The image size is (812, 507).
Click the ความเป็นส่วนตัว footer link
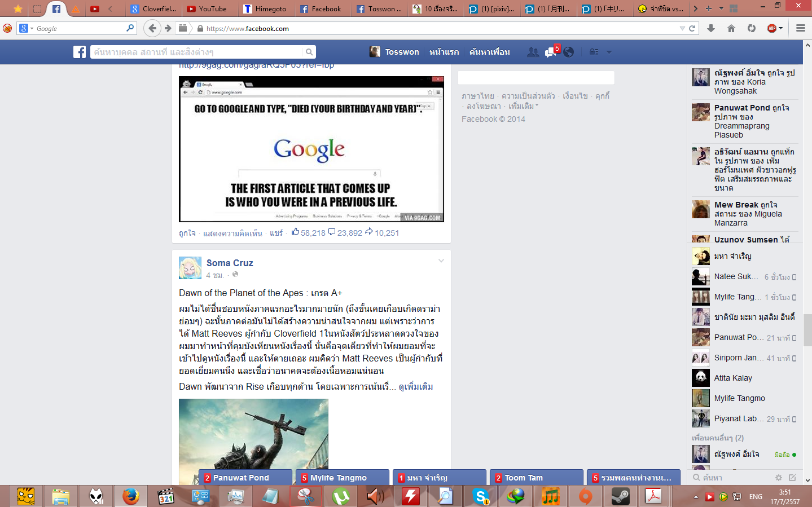(x=528, y=96)
